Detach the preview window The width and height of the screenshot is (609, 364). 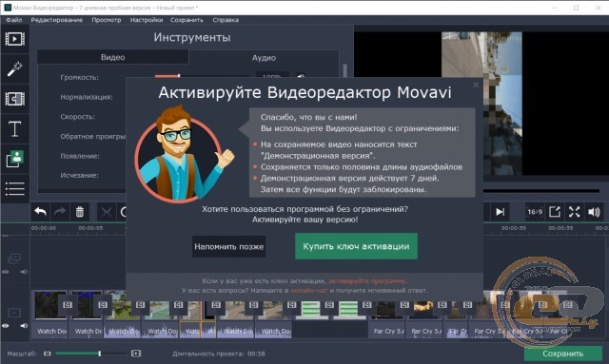(x=555, y=212)
